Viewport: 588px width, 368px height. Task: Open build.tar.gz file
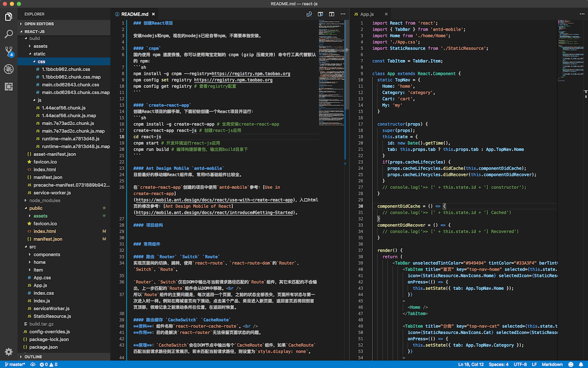tap(64, 324)
